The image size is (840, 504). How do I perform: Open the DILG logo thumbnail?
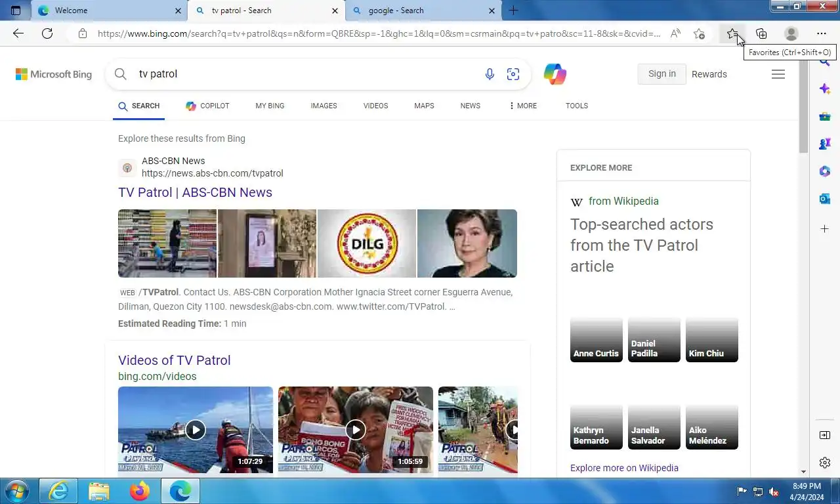pos(367,243)
